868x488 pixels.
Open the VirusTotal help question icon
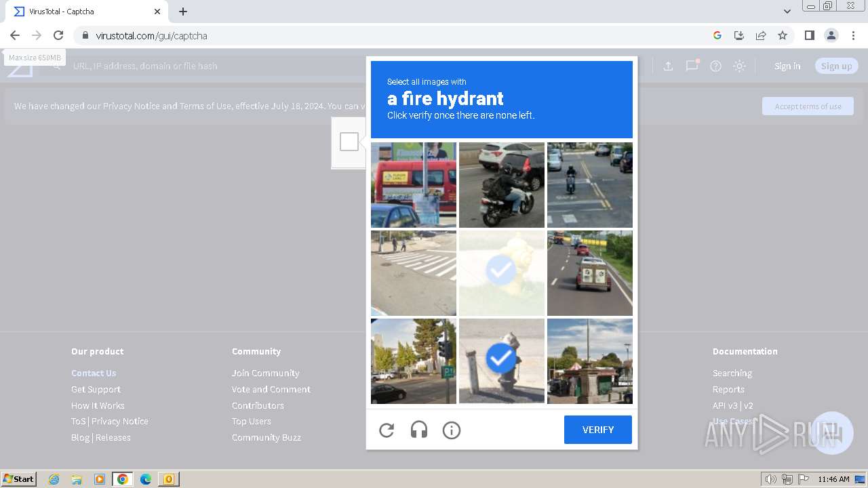pos(715,66)
